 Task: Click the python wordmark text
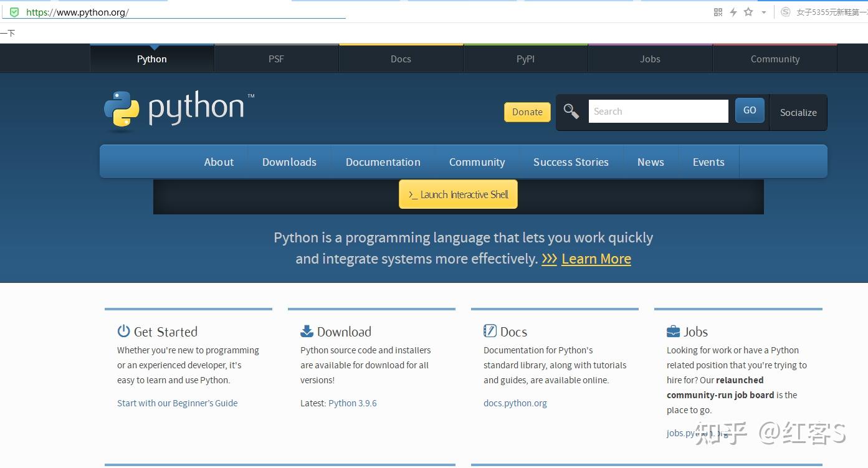coord(196,108)
